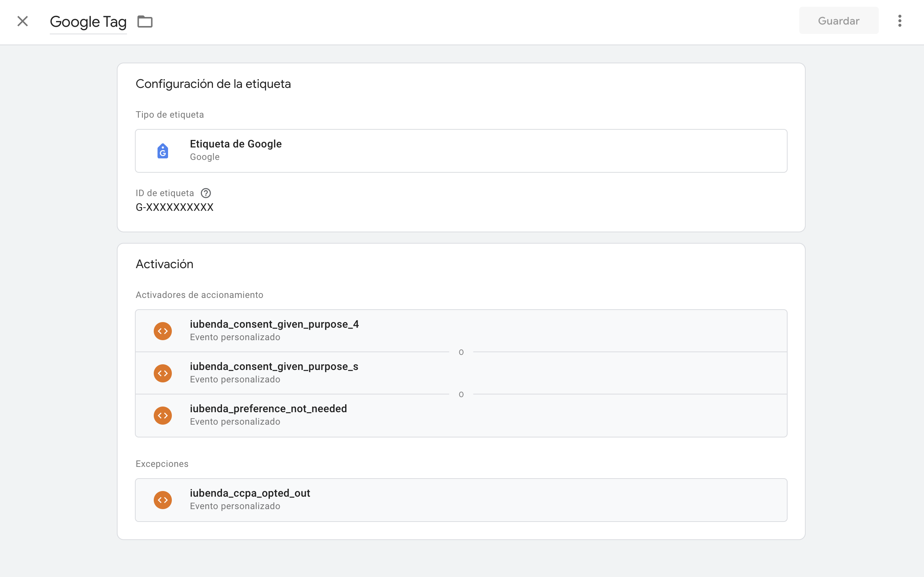This screenshot has height=577, width=924.
Task: Rename the Google Tag title
Action: click(88, 22)
